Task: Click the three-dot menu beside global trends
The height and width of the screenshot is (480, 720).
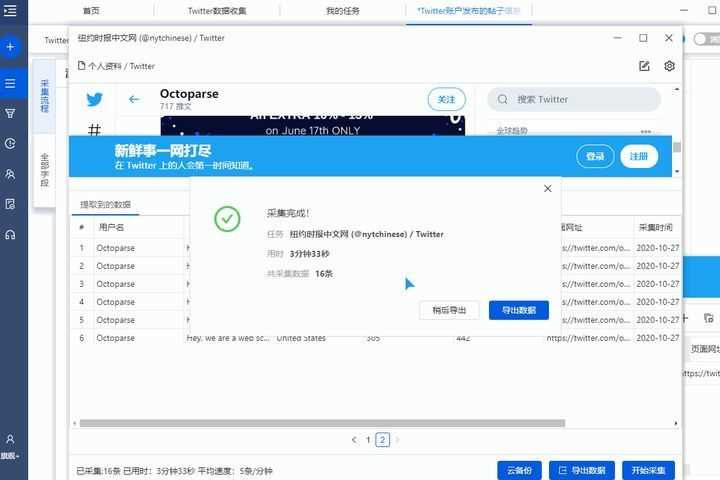Action: click(646, 131)
